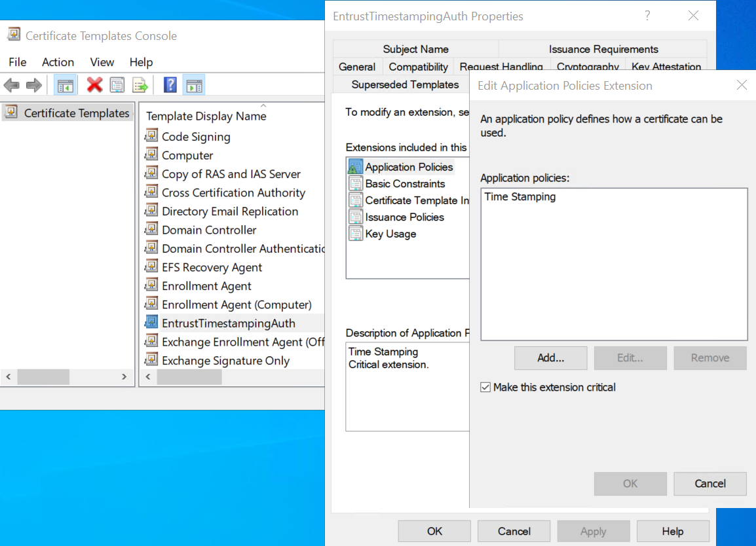Click the Add... button for application policies
This screenshot has width=756, height=546.
[550, 358]
